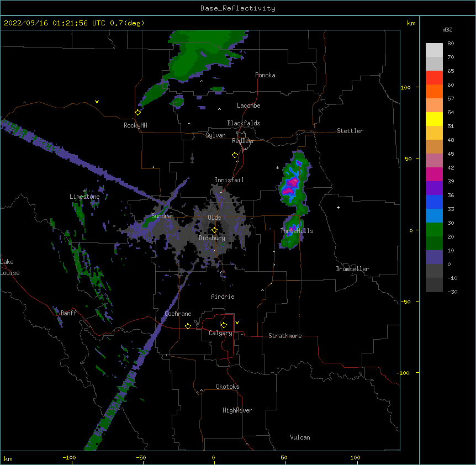Click the yellow diamond marker near RockyMH
Screen dimensions: 476x465
(138, 113)
